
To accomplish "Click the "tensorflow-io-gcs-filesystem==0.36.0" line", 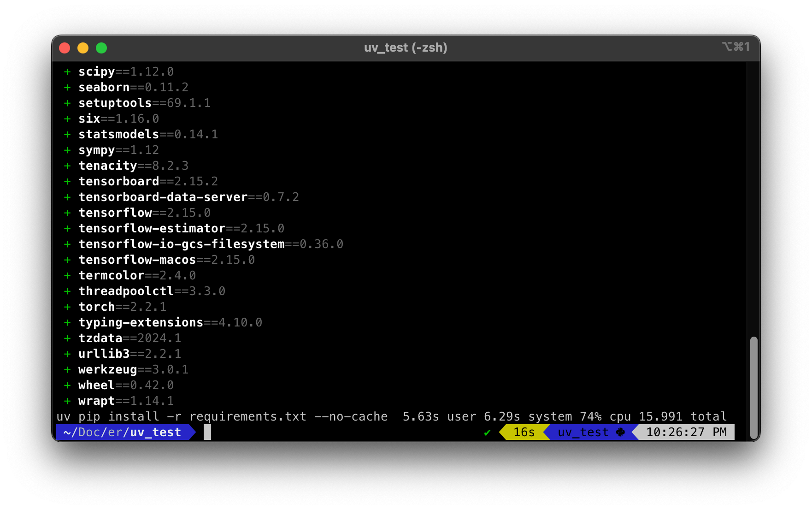I will click(x=204, y=244).
